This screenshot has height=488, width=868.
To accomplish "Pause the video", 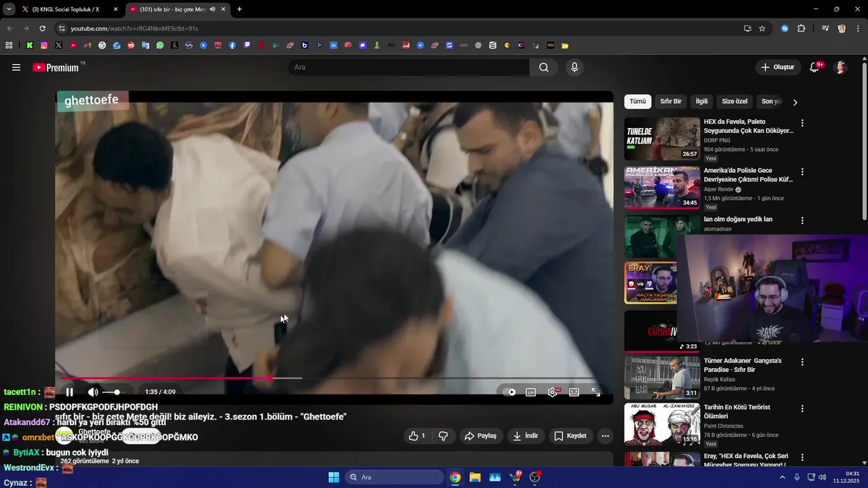I will pos(69,392).
